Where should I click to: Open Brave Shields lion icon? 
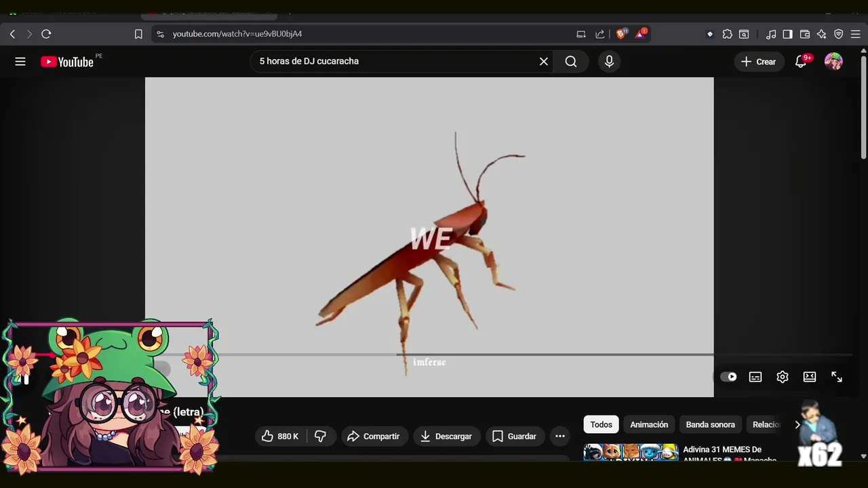coord(621,34)
